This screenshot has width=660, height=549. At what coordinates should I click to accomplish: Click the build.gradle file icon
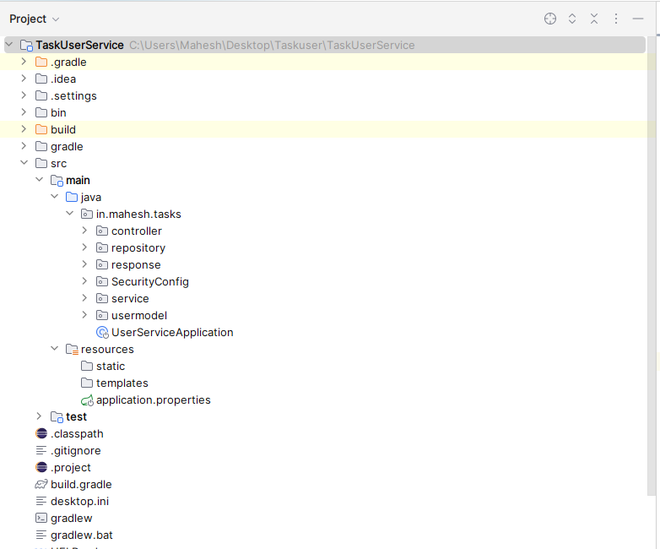coord(41,484)
